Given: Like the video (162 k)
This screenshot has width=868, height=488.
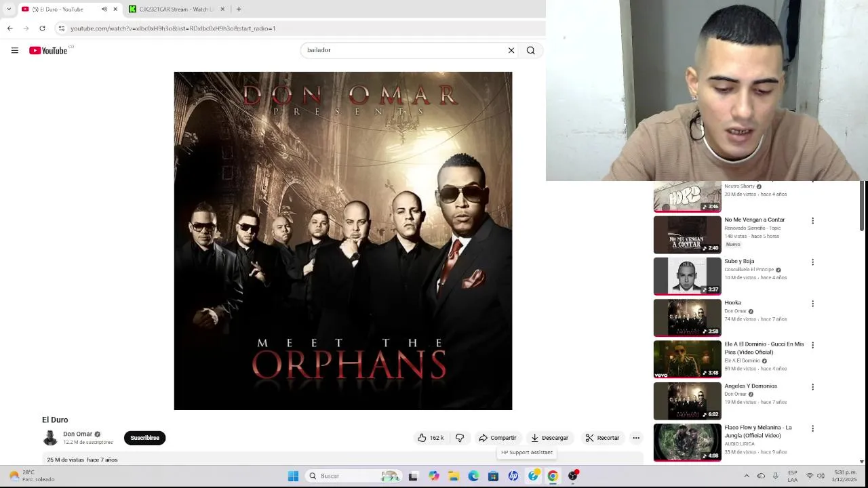Looking at the screenshot, I should (431, 438).
